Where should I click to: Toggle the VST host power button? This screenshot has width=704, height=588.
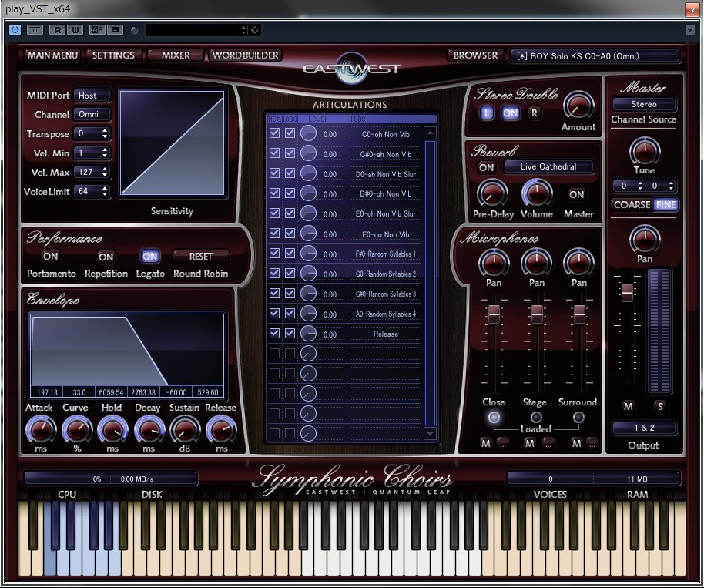15,29
